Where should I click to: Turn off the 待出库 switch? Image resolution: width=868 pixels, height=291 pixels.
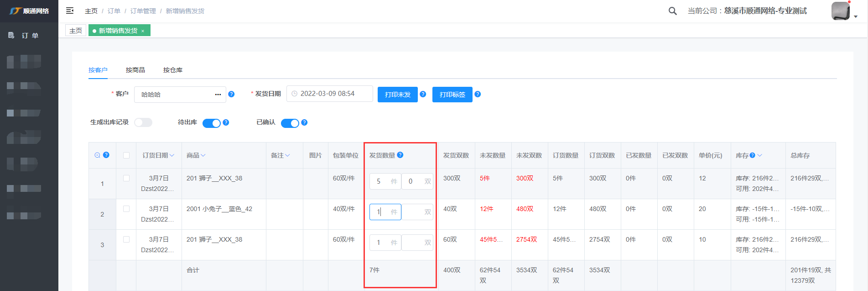211,123
